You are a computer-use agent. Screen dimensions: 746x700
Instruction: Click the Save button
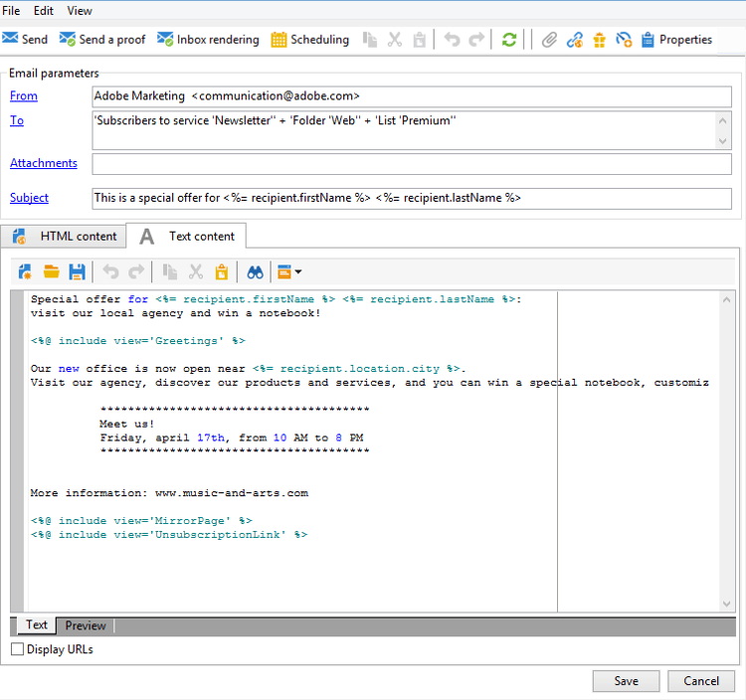626,681
